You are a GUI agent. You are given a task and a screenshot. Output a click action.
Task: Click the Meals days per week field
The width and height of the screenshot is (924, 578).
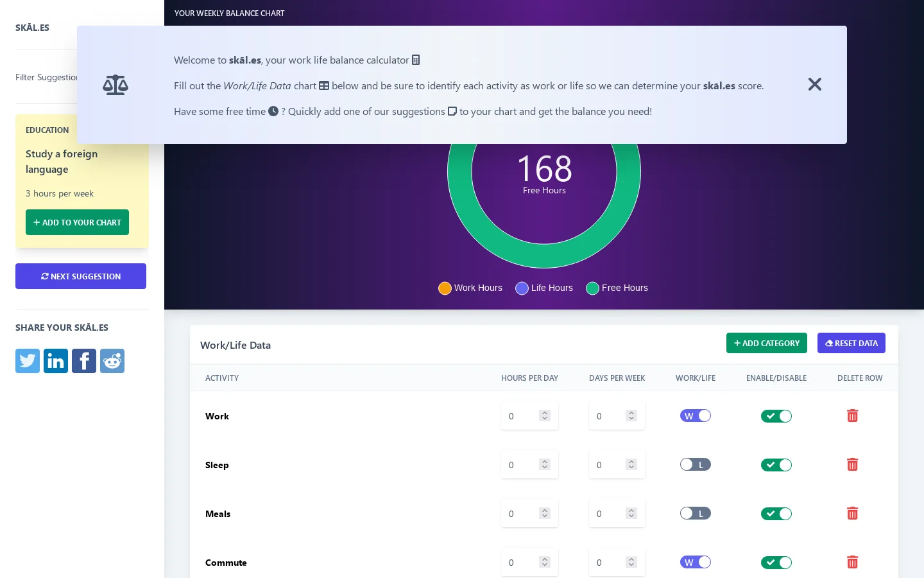(x=617, y=514)
